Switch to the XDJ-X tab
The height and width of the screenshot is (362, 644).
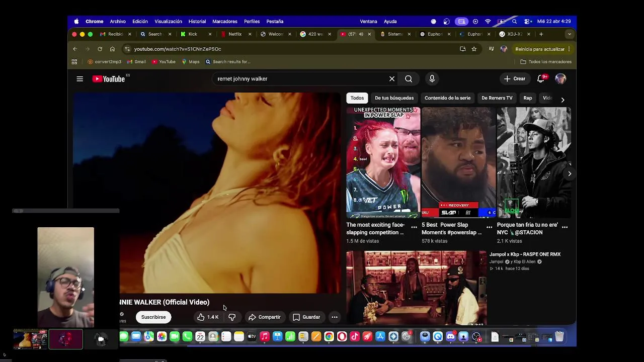tap(514, 34)
